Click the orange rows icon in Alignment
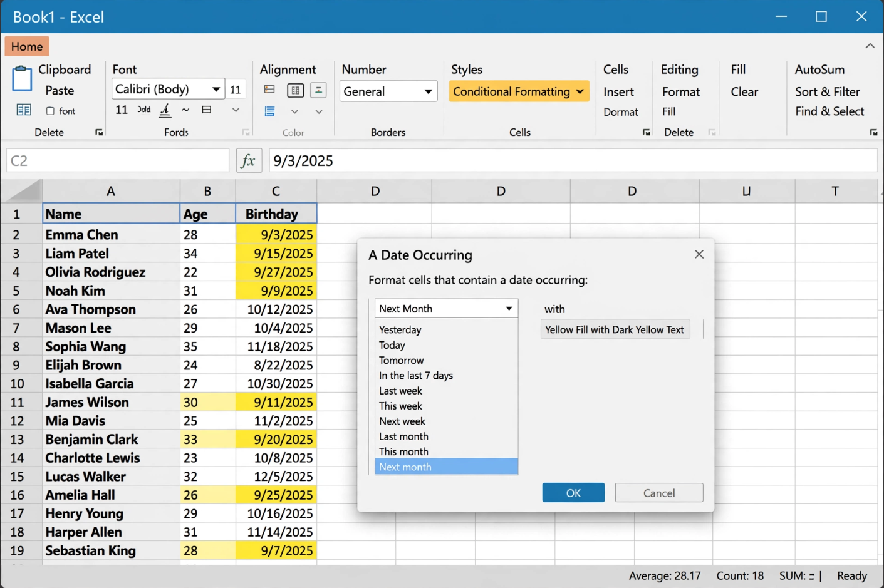The width and height of the screenshot is (884, 588). click(269, 90)
